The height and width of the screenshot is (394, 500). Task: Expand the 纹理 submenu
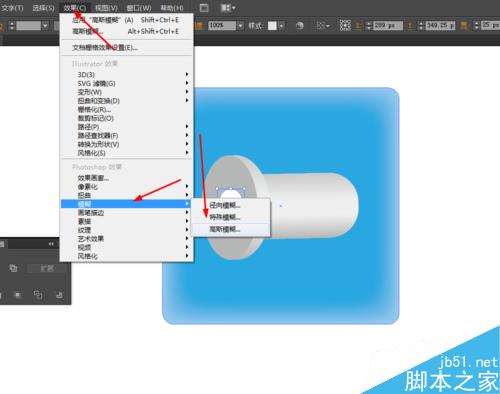click(x=126, y=230)
